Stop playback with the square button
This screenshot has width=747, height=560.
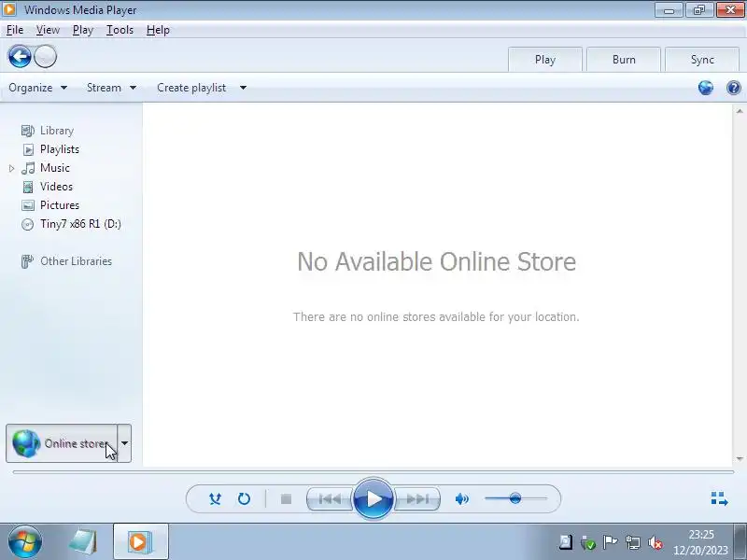pos(286,498)
